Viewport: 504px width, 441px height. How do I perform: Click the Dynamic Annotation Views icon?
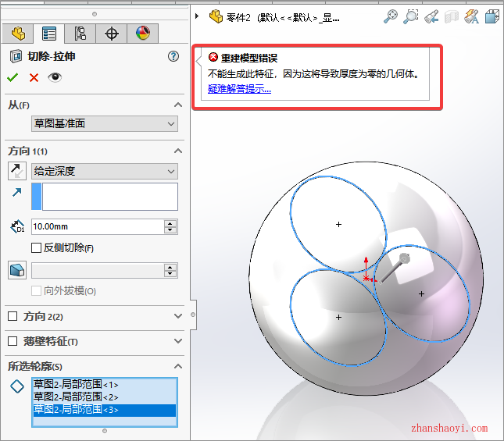coord(471,16)
